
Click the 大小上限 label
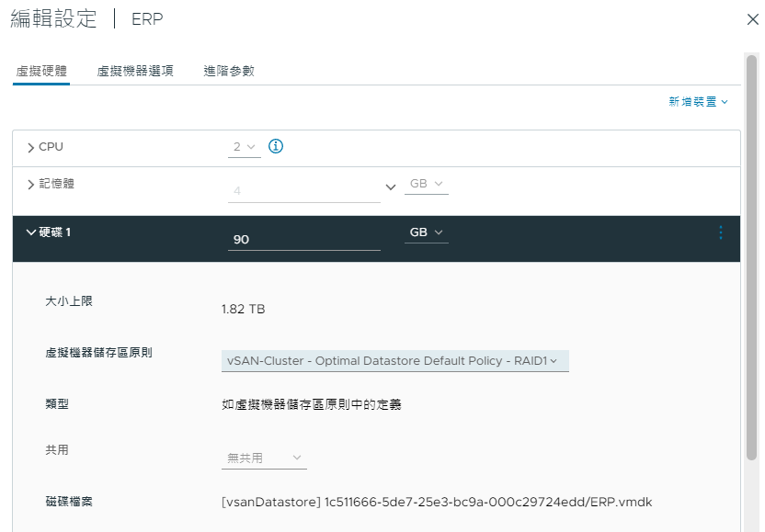point(69,301)
